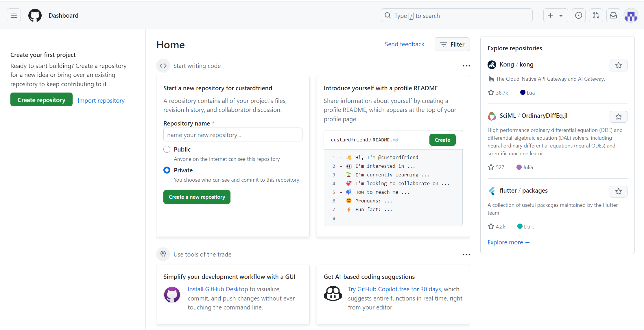Open the Use tools of the trade options menu

click(466, 254)
